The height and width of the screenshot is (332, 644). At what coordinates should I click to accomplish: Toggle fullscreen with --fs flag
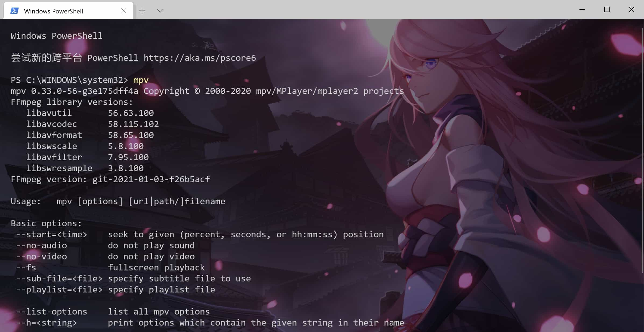coord(26,268)
